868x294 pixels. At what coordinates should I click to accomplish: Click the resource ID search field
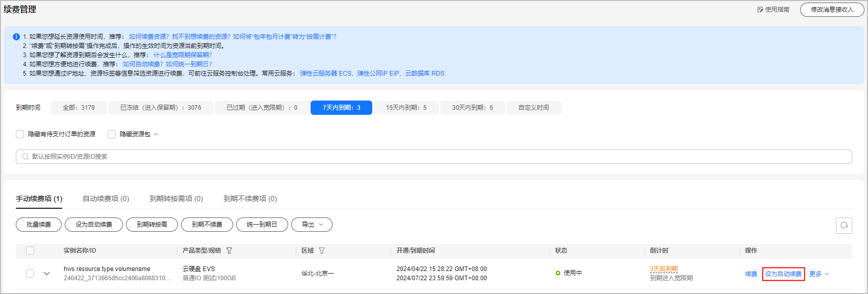[x=433, y=157]
